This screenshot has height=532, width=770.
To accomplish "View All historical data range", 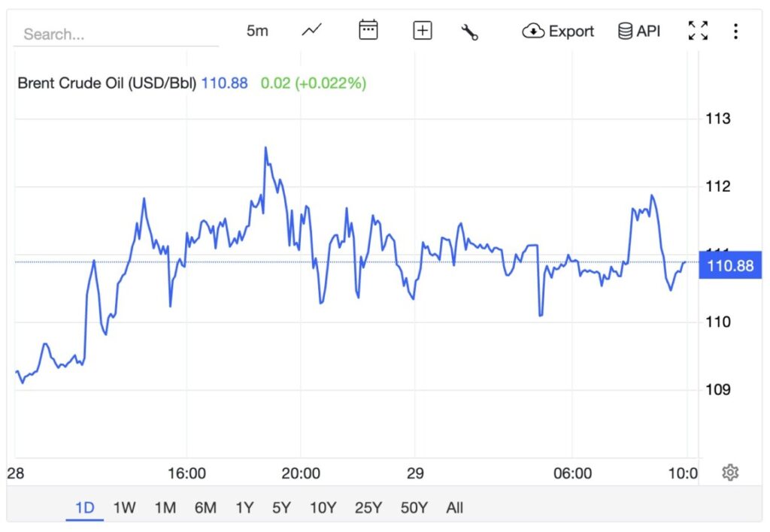I will pos(454,508).
